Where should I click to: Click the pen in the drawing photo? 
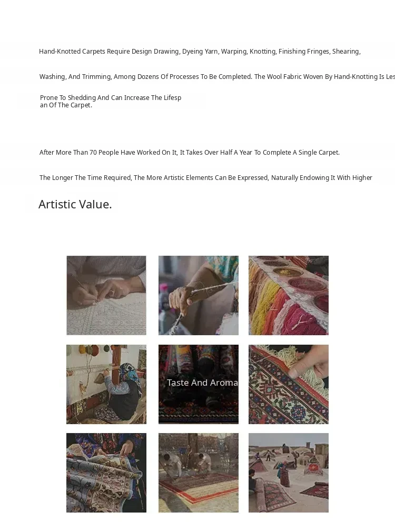[82, 285]
